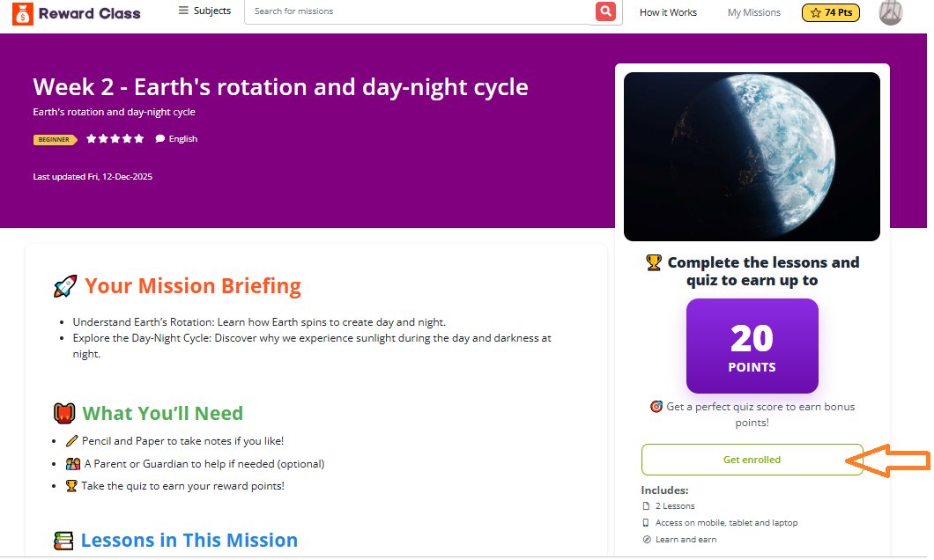Screen dimensions: 934x560
Task: Click the Your Mission Briefing heading
Action: [x=192, y=285]
